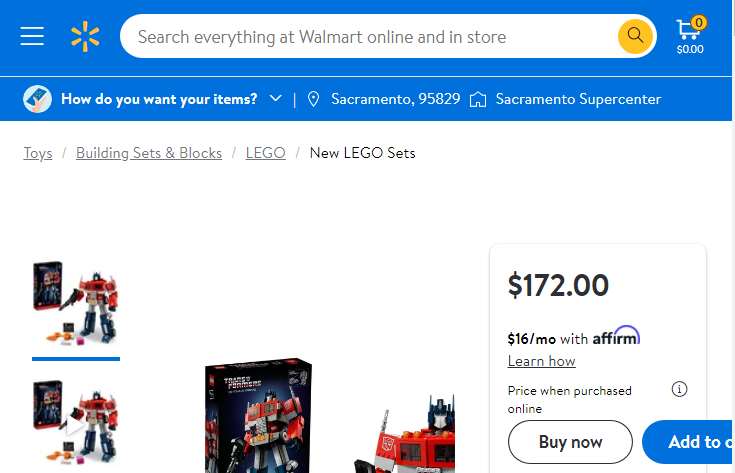Click the store house icon
The width and height of the screenshot is (735, 473).
[478, 99]
